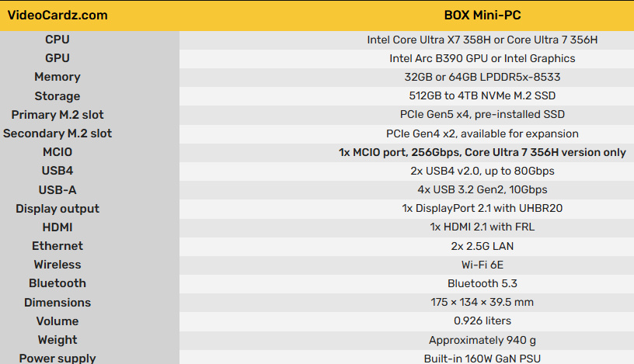This screenshot has height=364, width=634.
Task: Click the USB-A row label
Action: [x=57, y=190]
